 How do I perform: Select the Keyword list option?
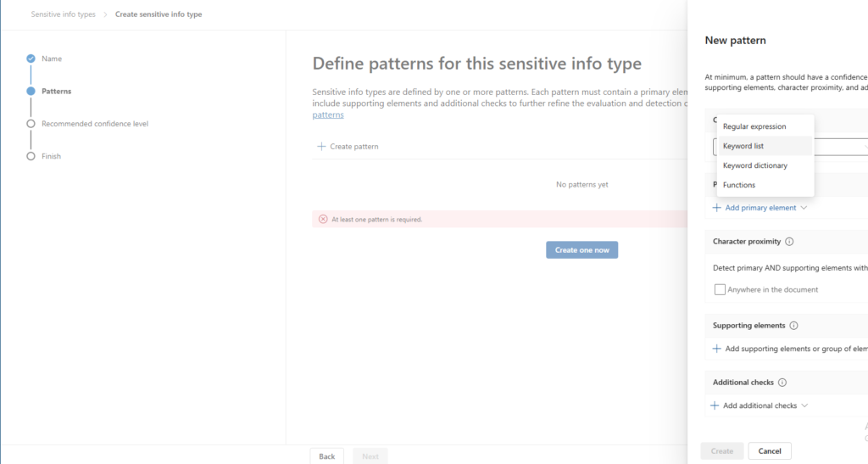point(743,146)
